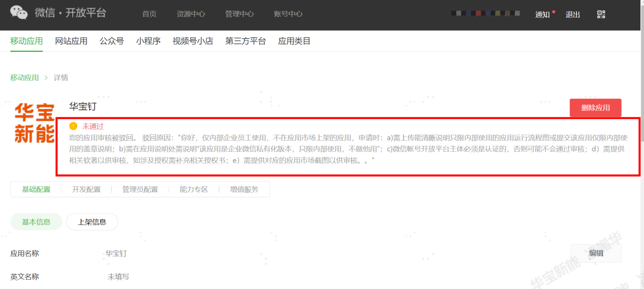The image size is (644, 289).
Task: Click the WeChat logo icon
Action: 19,13
